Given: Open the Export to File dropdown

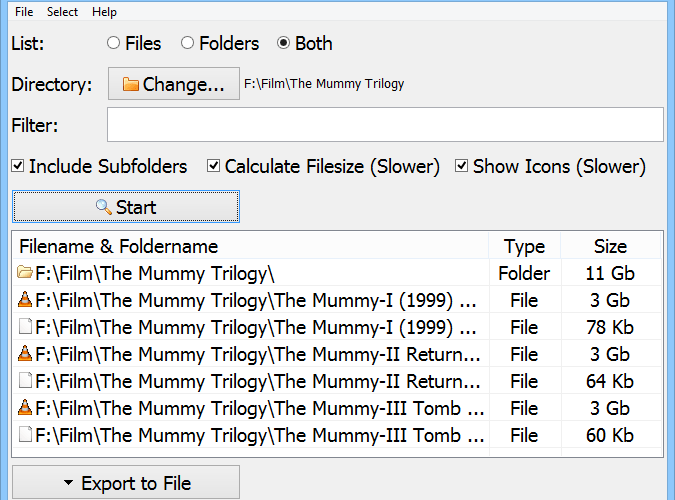Looking at the screenshot, I should [x=126, y=482].
